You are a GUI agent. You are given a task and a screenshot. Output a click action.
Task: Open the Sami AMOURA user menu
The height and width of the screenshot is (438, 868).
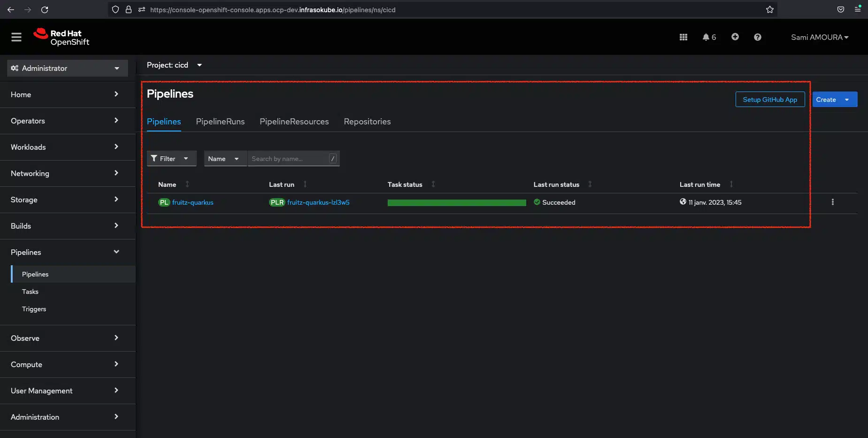pyautogui.click(x=820, y=37)
